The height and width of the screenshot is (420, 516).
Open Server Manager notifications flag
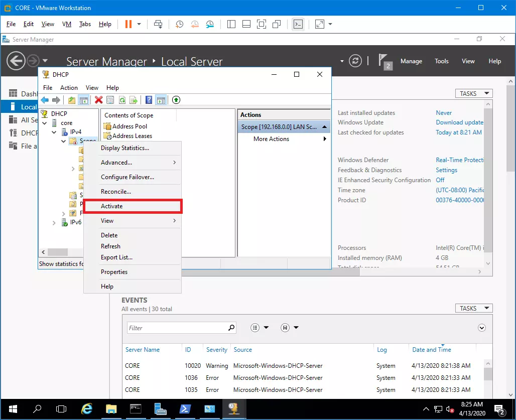coord(385,62)
